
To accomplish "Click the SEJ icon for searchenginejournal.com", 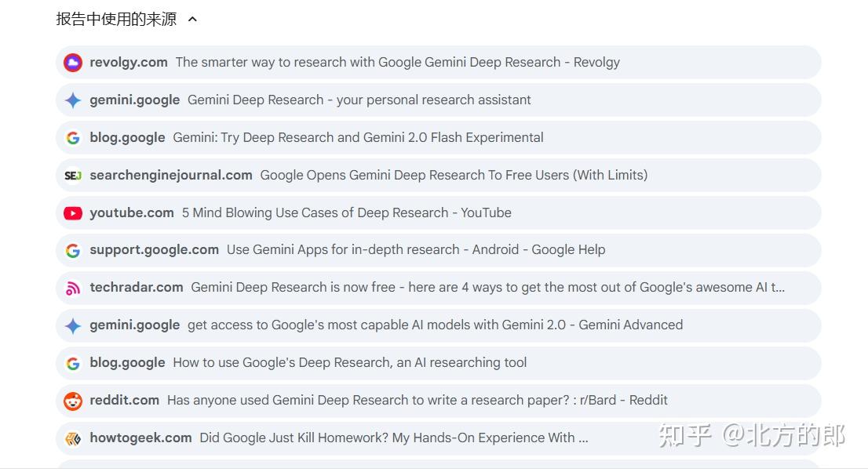I will (72, 175).
